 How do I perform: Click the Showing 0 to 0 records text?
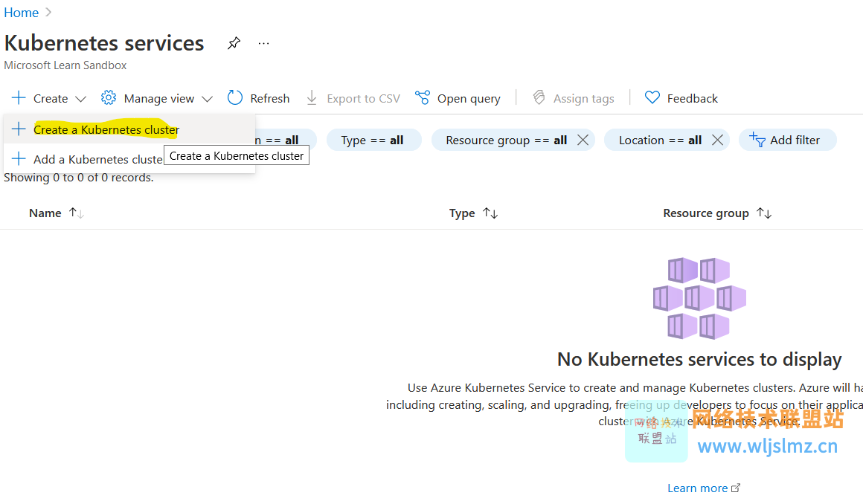click(79, 178)
